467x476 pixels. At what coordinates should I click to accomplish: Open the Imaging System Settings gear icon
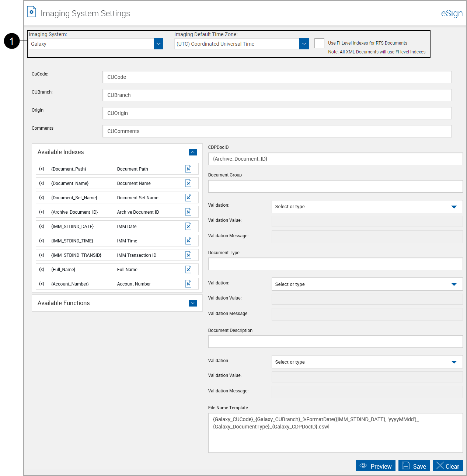coord(31,11)
